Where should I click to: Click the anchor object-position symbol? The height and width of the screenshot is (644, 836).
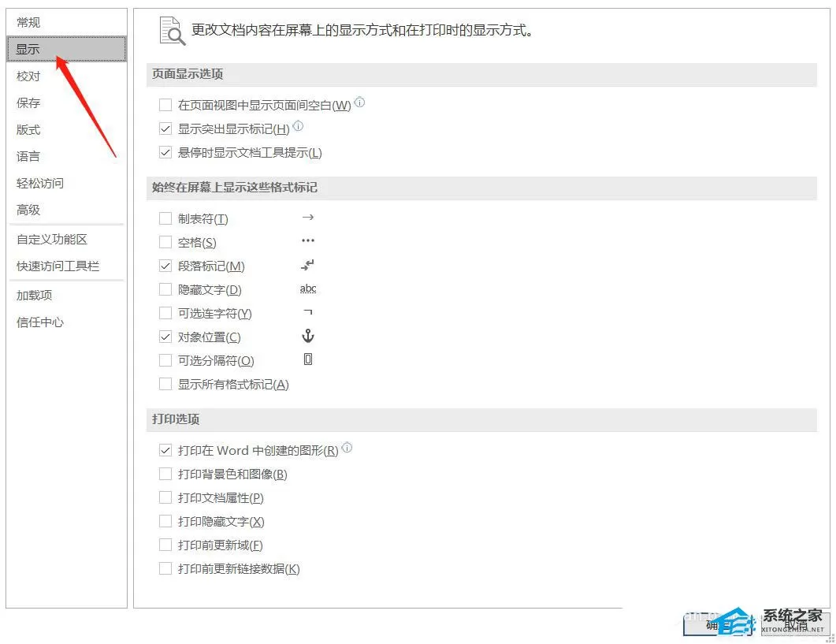coord(308,336)
